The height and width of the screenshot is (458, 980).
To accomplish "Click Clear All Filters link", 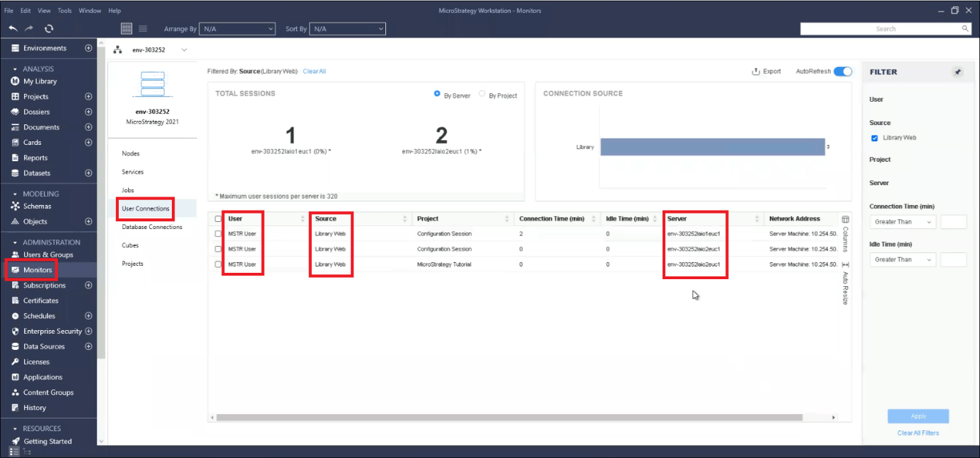I will coord(918,433).
